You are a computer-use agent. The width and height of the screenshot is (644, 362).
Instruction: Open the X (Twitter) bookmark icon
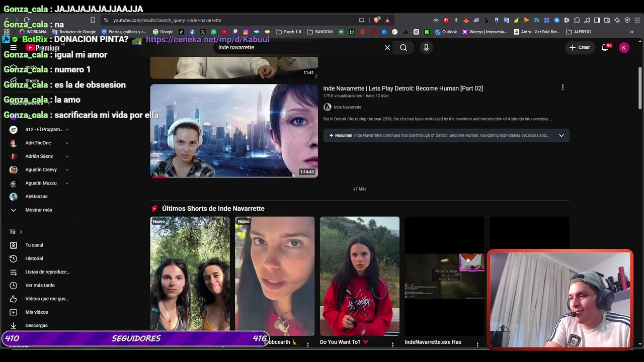point(203,32)
